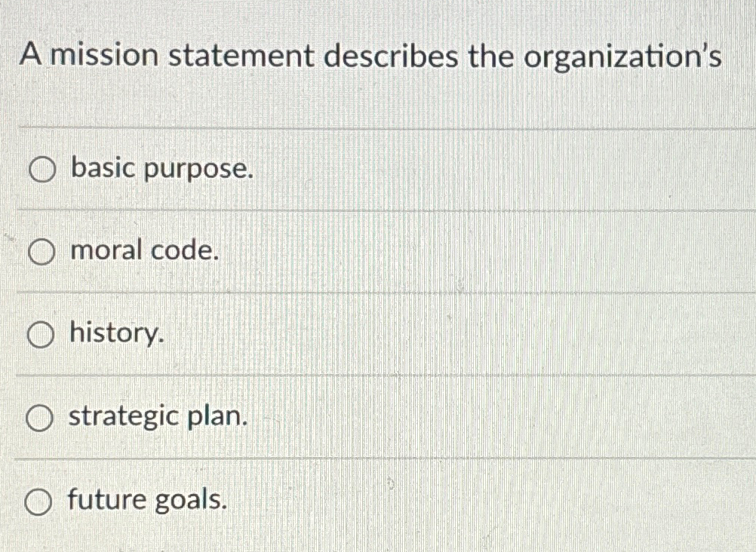The image size is (756, 552).
Task: Click the "strategic plan." answer text
Action: [x=156, y=416]
